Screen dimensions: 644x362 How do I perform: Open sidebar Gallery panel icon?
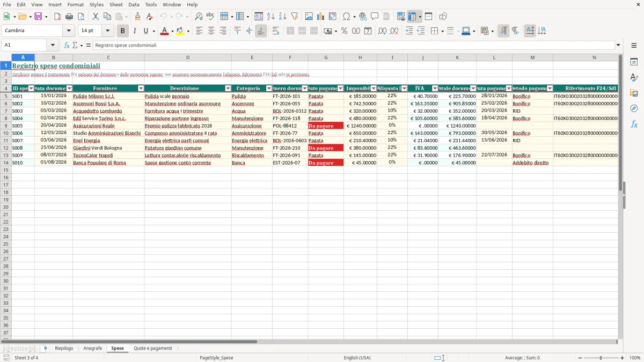[x=634, y=93]
